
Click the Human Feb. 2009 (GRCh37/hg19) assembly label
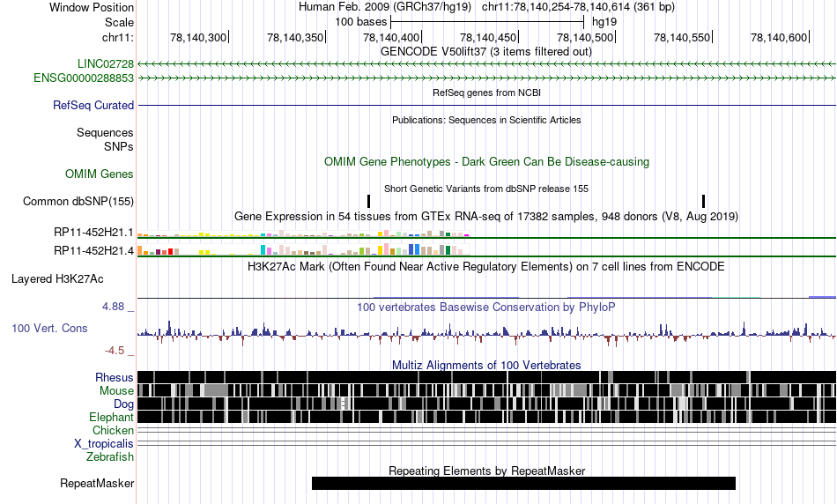(x=385, y=7)
